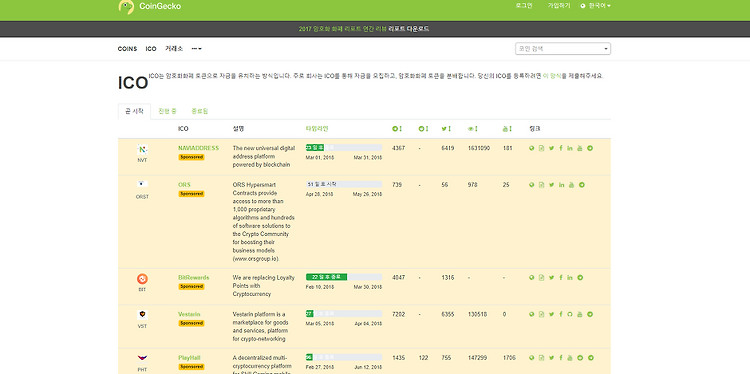Open BitRewards LinkedIn icon
750x374 pixels.
(x=570, y=277)
